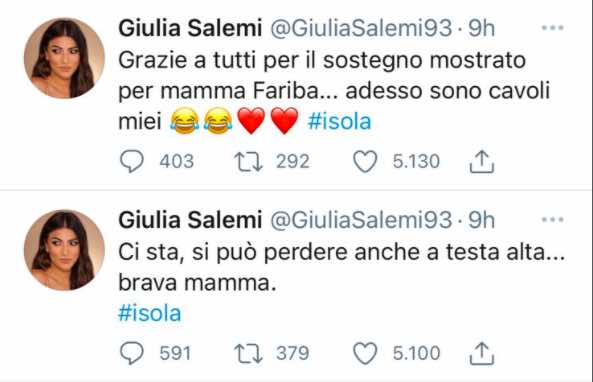
Task: Open profile picture on first tweet
Action: pos(64,58)
